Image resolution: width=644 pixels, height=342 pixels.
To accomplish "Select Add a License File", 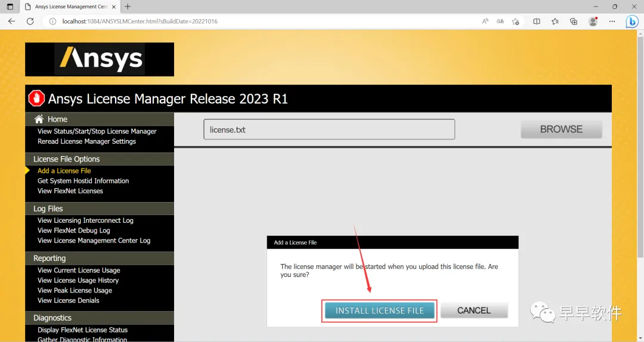I will pos(64,171).
